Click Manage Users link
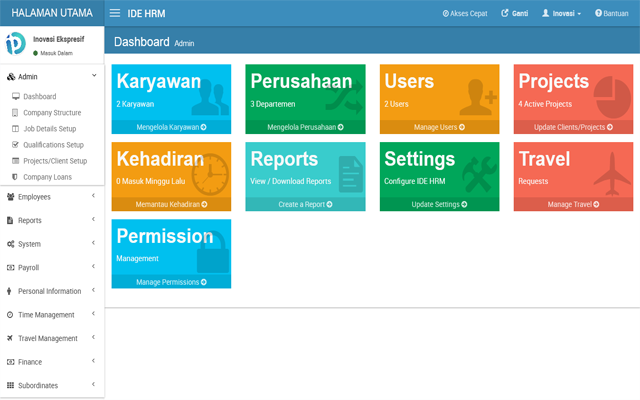This screenshot has width=640, height=400. pyautogui.click(x=439, y=127)
